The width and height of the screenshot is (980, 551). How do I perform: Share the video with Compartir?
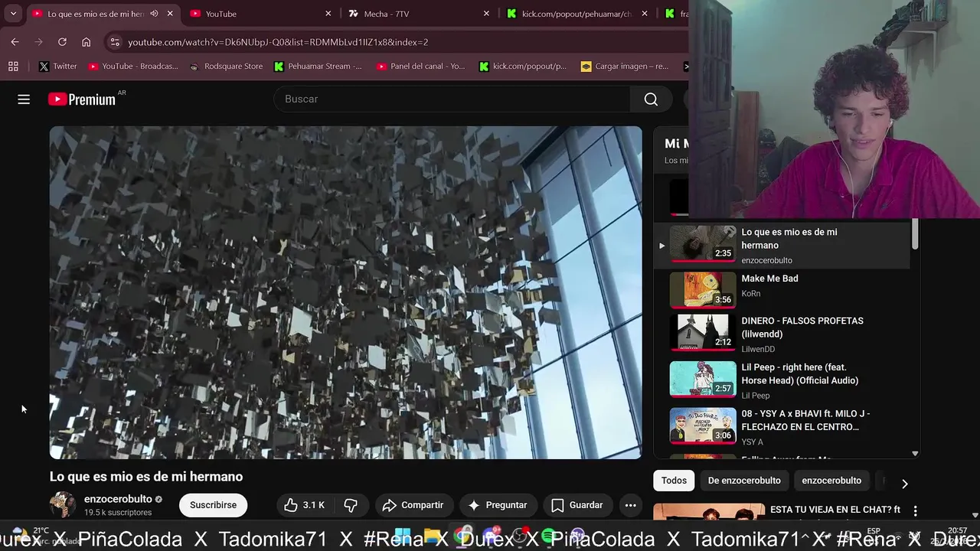pos(413,505)
